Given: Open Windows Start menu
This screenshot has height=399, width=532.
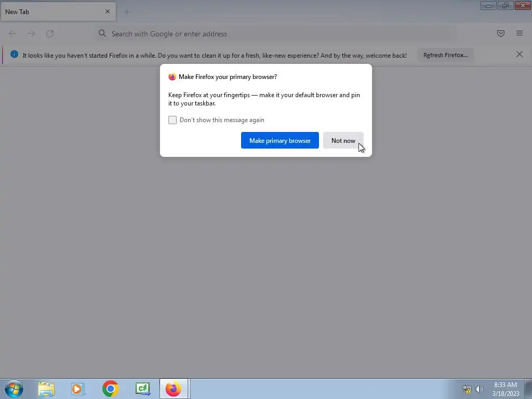Looking at the screenshot, I should 14,389.
